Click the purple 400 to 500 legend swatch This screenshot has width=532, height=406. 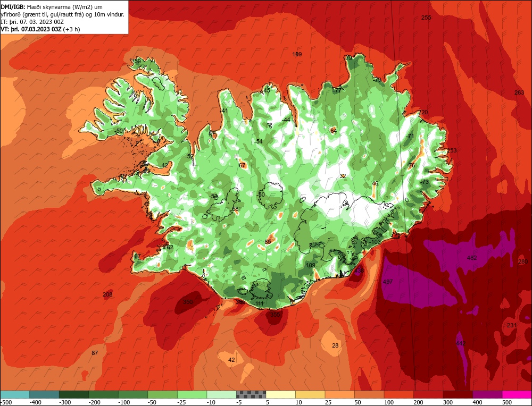tap(487, 394)
